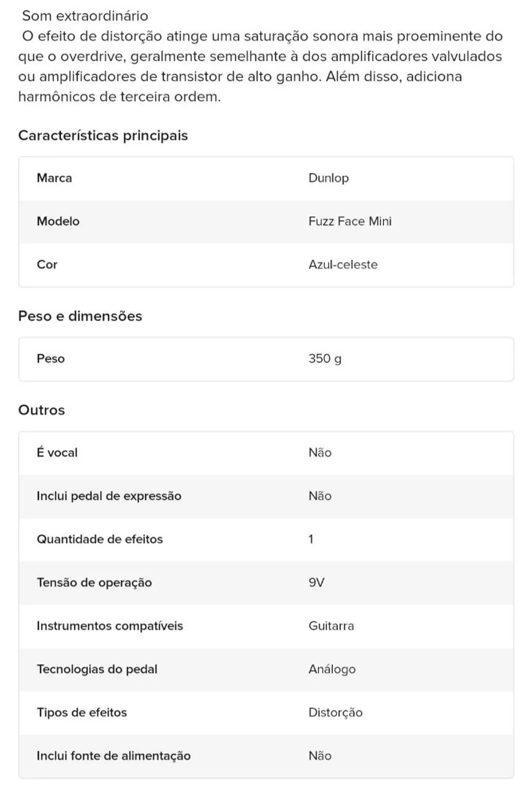Select the Análogo value
532x789 pixels.
332,669
